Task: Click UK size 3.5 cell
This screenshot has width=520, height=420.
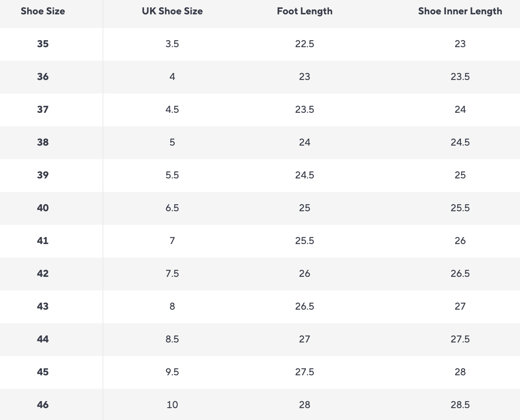Action: pyautogui.click(x=172, y=44)
